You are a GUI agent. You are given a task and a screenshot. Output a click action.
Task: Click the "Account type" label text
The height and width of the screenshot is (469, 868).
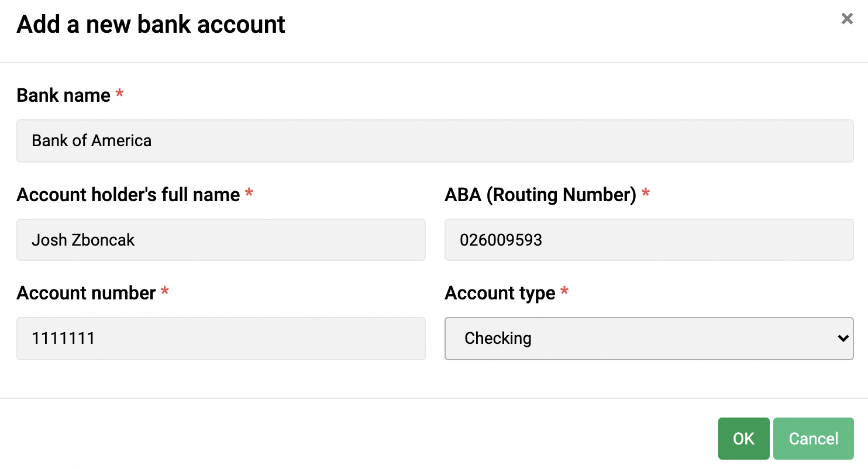coord(500,293)
